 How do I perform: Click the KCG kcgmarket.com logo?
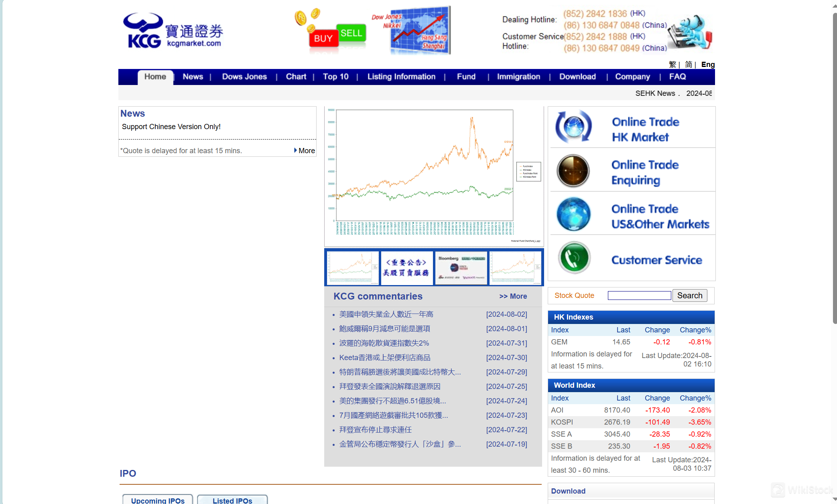point(173,31)
